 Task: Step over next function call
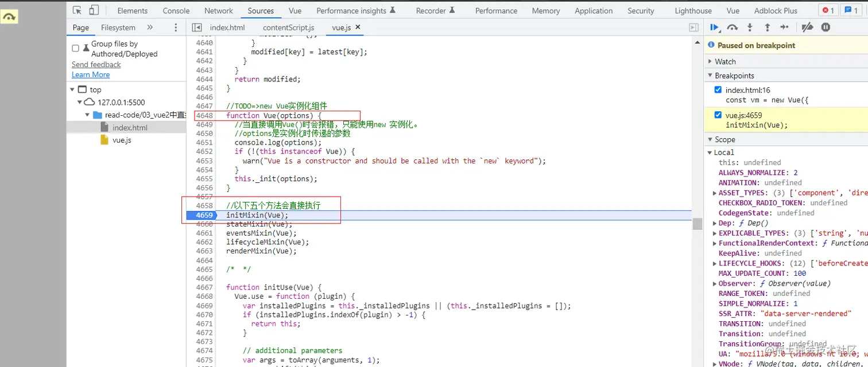733,27
